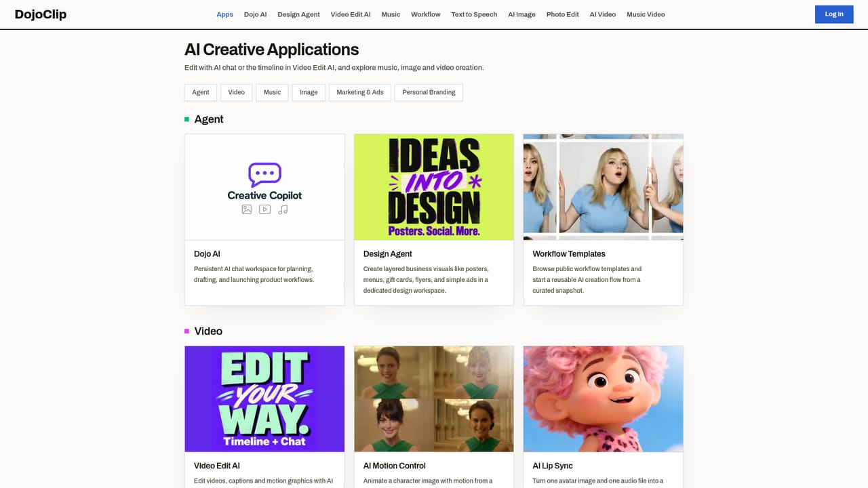
Task: Click the image icon under Creative Copilot
Action: (x=247, y=209)
